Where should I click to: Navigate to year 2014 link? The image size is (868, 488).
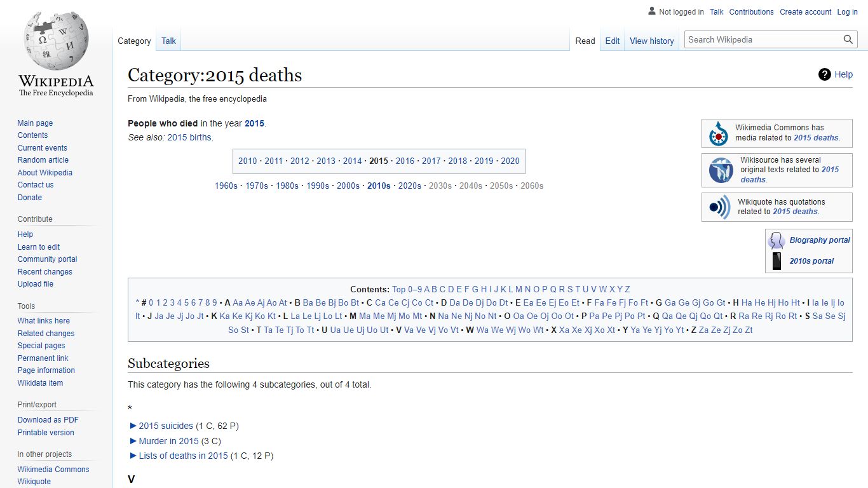point(352,161)
